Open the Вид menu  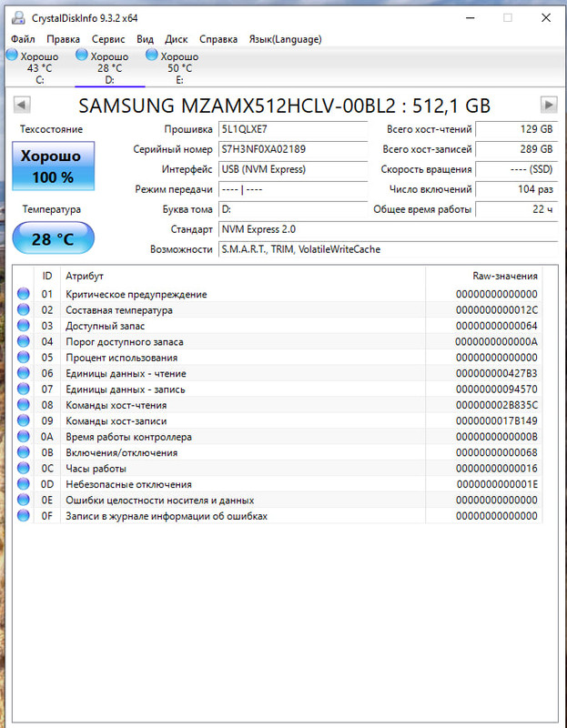[x=145, y=39]
